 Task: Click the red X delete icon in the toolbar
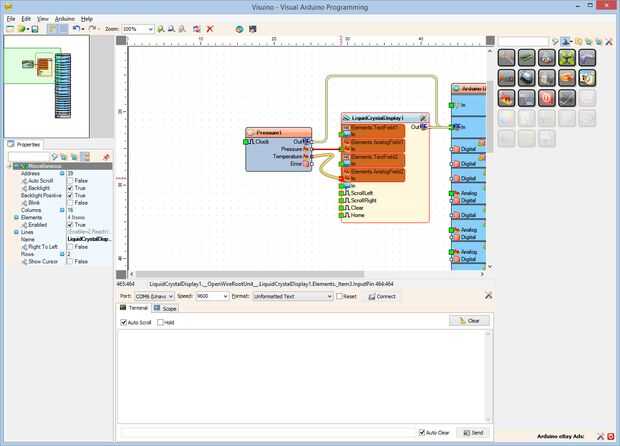pos(210,29)
